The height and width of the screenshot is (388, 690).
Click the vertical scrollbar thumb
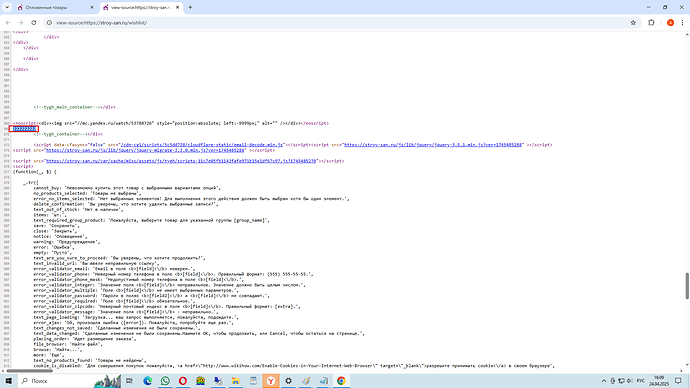point(686,286)
